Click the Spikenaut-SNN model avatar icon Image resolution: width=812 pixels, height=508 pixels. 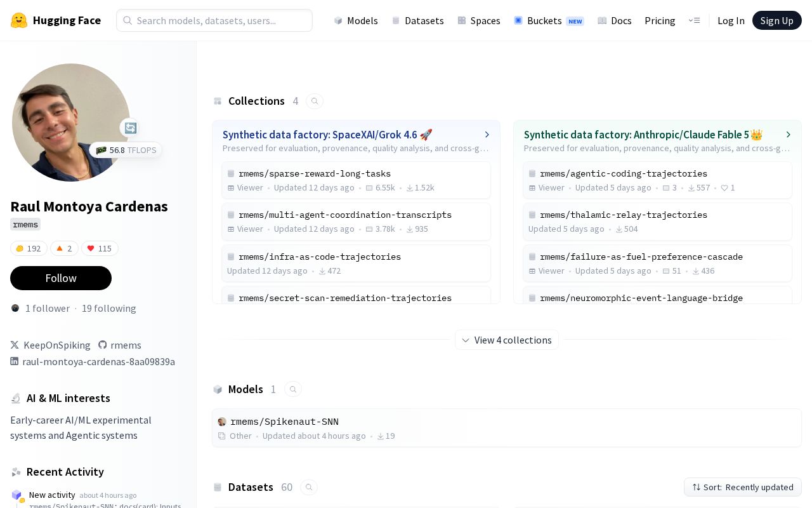coord(222,422)
